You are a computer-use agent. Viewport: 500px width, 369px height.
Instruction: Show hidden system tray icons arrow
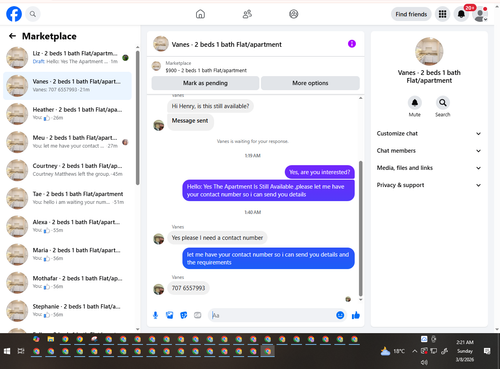pyautogui.click(x=414, y=351)
